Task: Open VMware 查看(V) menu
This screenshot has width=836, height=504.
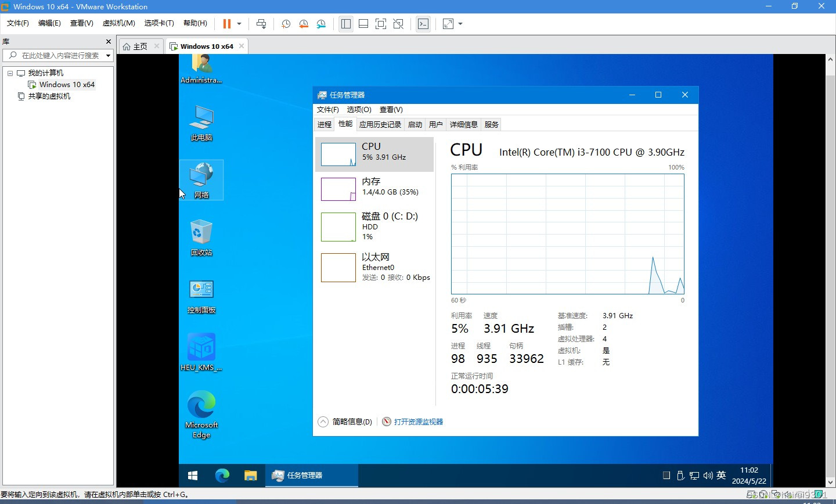Action: pos(82,23)
